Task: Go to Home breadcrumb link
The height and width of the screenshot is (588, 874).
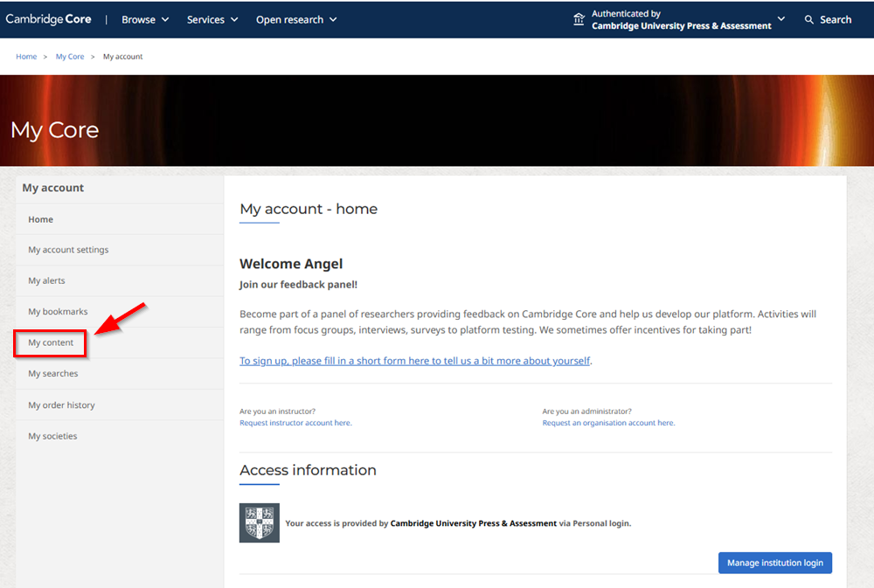Action: [26, 56]
